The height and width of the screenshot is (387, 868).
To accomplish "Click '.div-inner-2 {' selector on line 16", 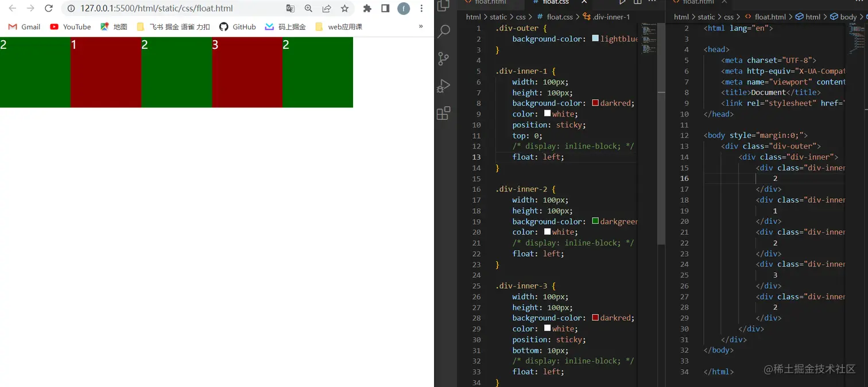I will (x=526, y=189).
